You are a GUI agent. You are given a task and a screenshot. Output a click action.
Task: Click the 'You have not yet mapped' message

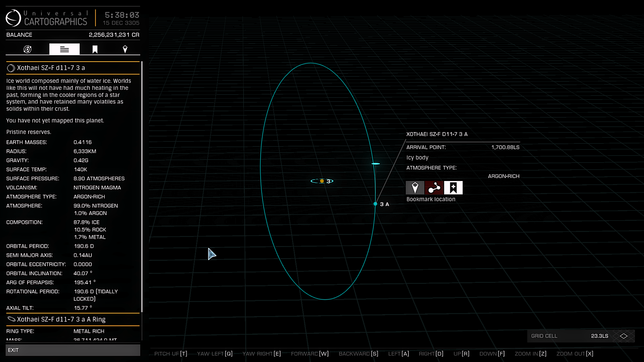[x=55, y=121]
